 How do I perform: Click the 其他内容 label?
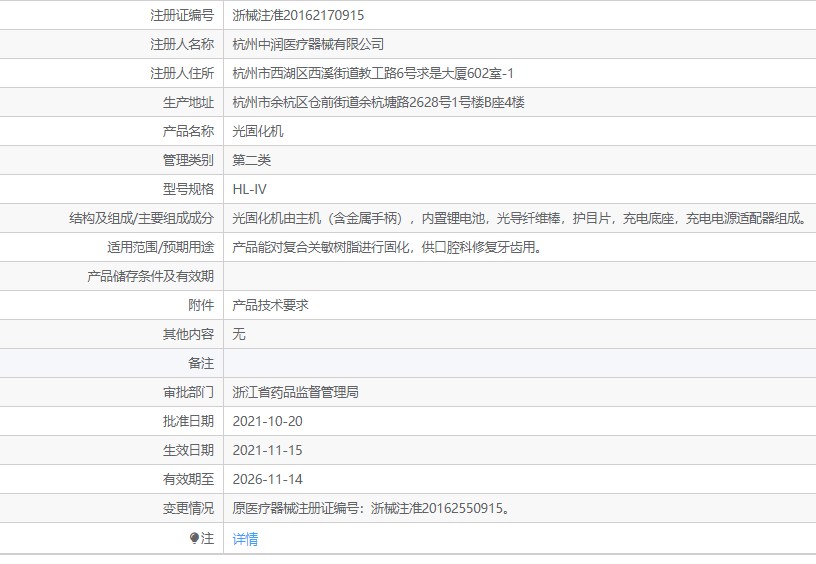(x=188, y=334)
